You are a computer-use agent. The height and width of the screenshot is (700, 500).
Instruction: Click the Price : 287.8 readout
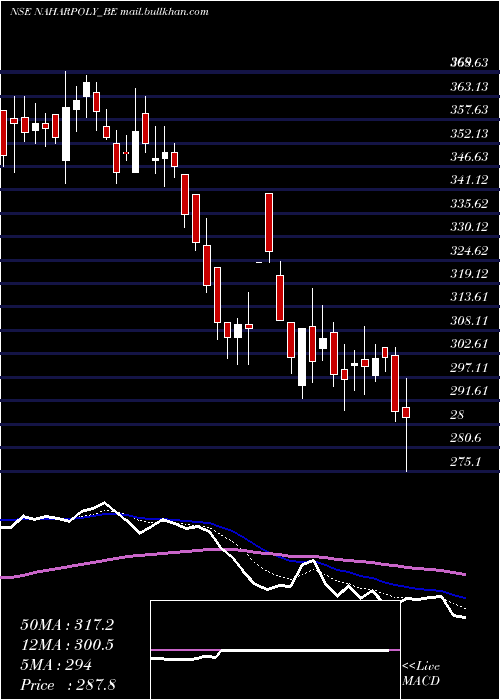68,685
